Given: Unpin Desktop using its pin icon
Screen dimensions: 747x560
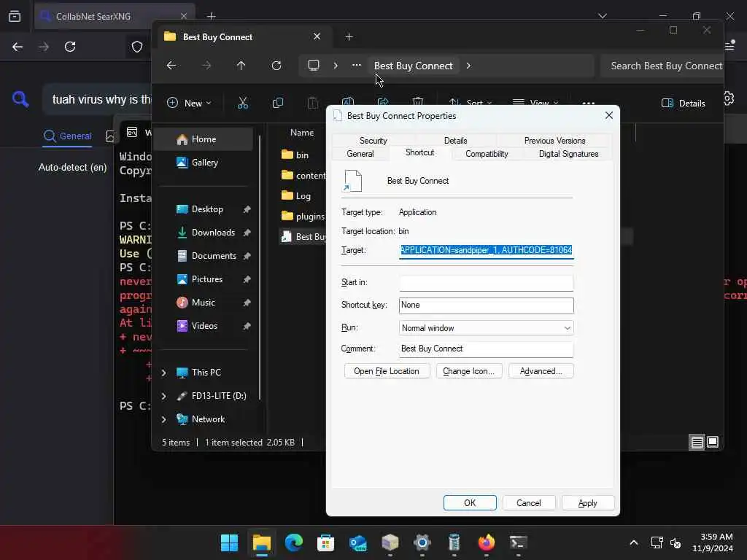Looking at the screenshot, I should coord(247,209).
